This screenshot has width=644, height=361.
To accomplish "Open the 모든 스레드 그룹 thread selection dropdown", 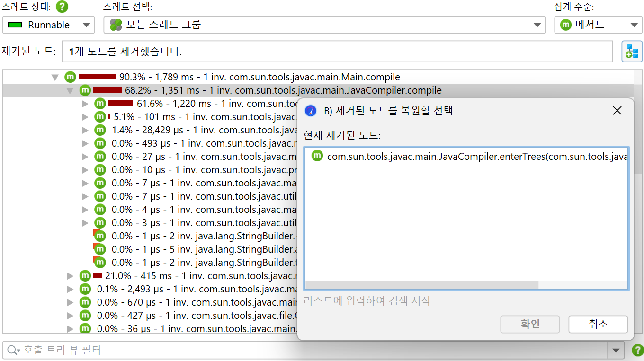I will (324, 25).
